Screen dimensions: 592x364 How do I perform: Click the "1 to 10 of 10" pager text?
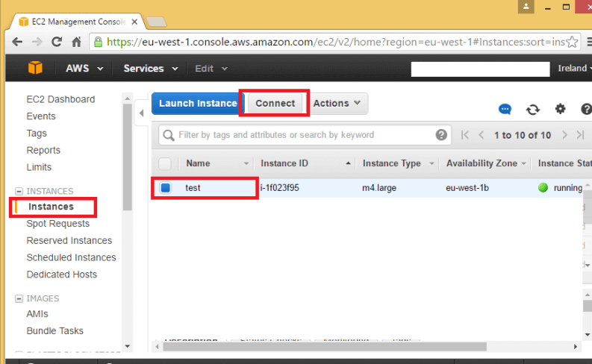pyautogui.click(x=523, y=135)
